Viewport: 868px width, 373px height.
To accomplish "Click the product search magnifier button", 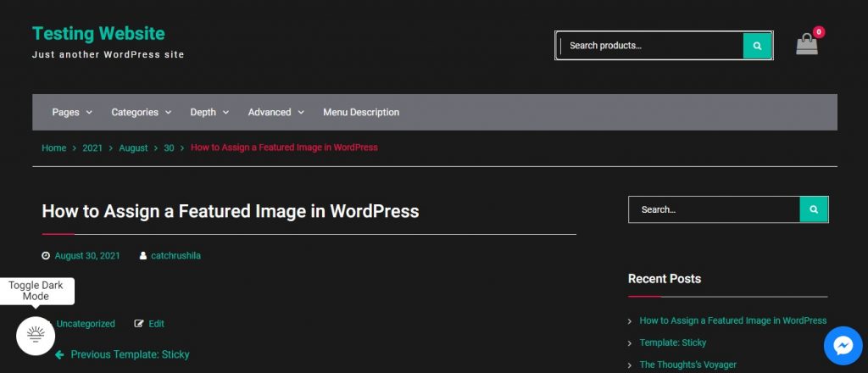I will (x=757, y=46).
